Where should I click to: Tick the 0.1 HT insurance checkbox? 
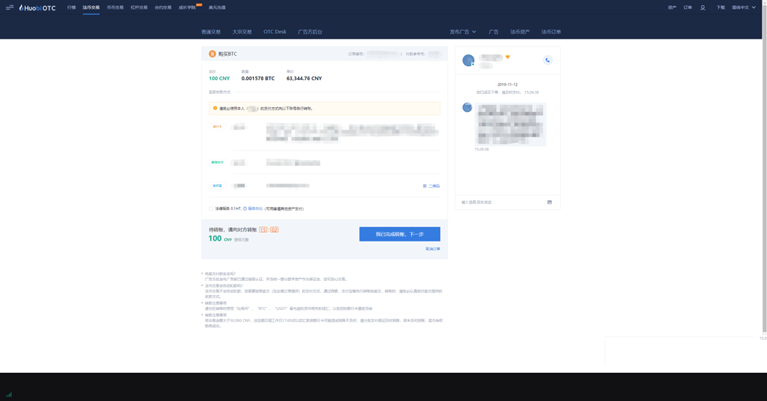pyautogui.click(x=211, y=209)
